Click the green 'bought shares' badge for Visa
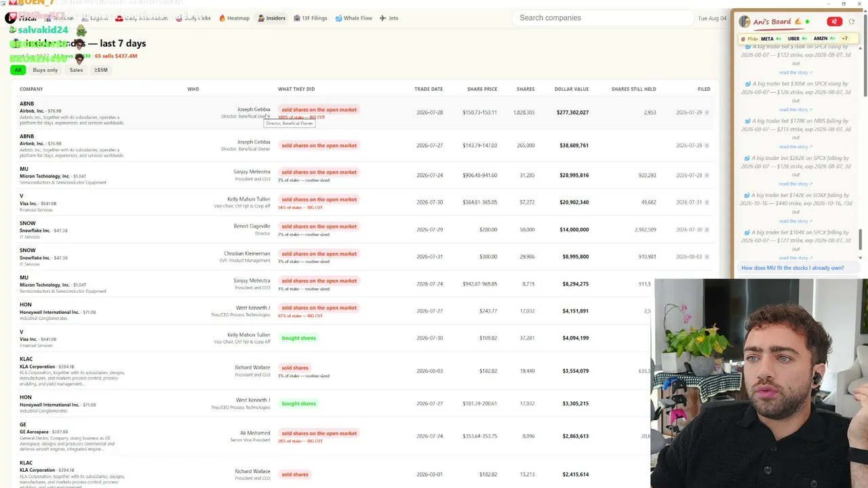Screen dimensions: 868x488 coord(298,338)
